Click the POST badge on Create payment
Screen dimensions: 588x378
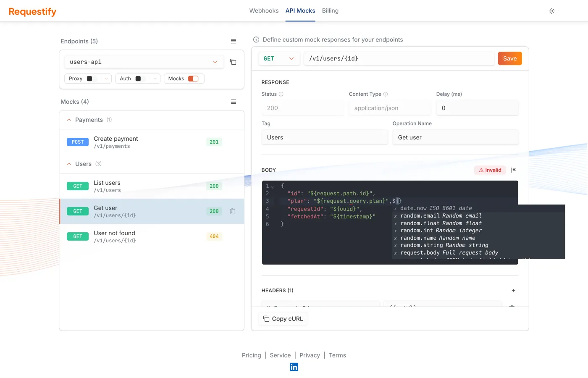(x=78, y=142)
